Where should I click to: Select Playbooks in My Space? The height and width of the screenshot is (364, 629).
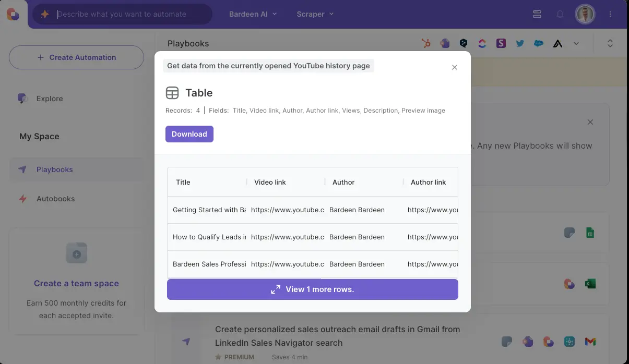coord(77,169)
